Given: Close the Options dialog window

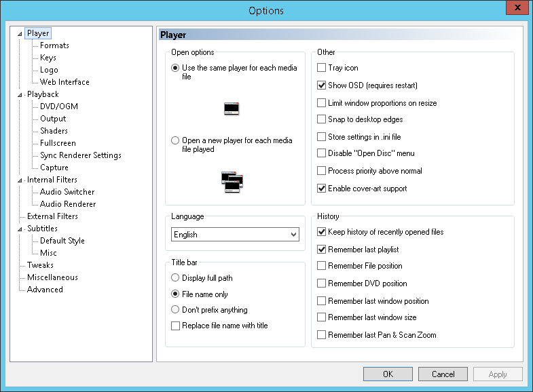Looking at the screenshot, I should tap(516, 9).
